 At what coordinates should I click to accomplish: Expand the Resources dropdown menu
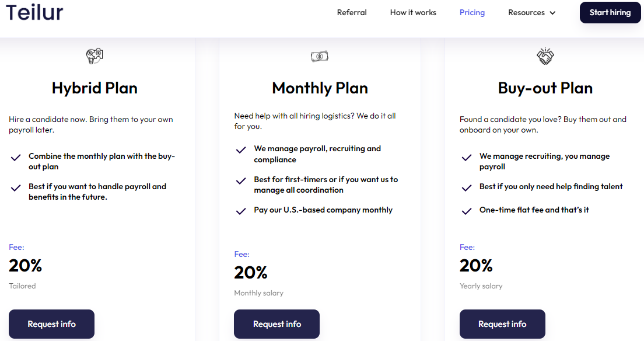click(531, 12)
